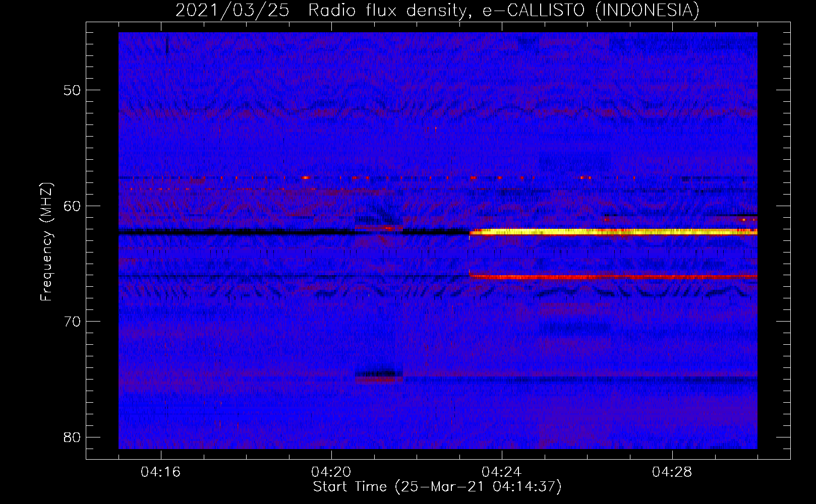This screenshot has width=816, height=504.
Task: Select the 'Frequency (MHZ)' y-axis label
Action: [x=46, y=242]
